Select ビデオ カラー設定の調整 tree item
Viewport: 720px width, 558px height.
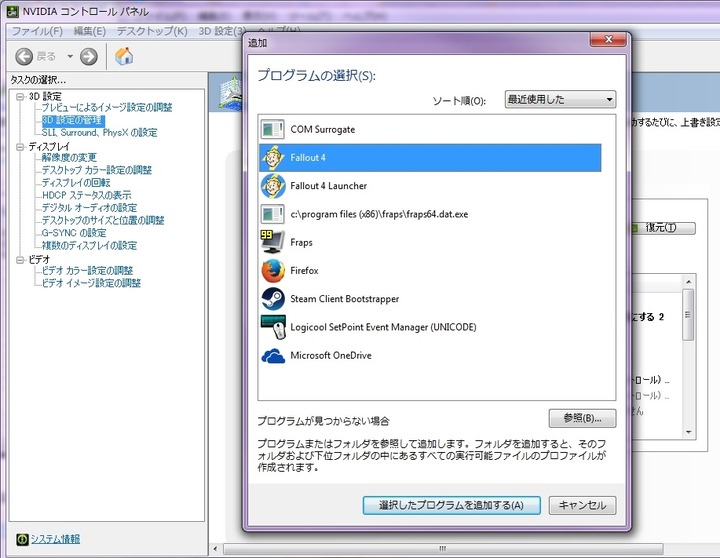click(87, 271)
